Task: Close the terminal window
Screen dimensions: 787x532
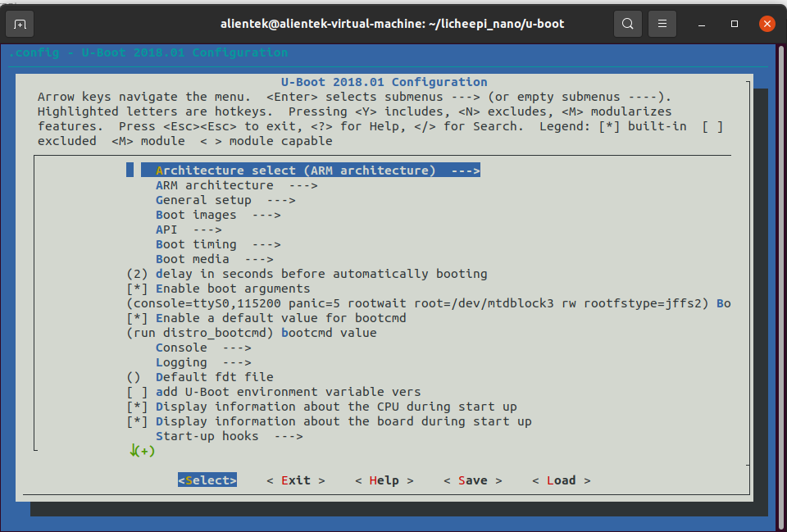Action: [767, 24]
